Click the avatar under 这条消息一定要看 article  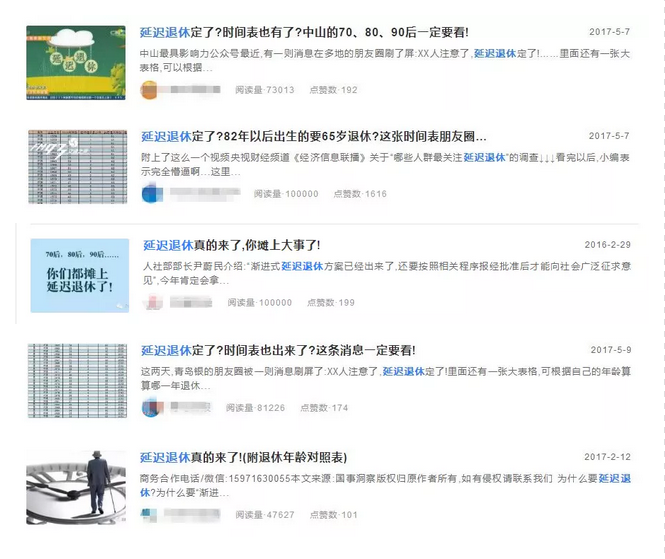click(150, 408)
